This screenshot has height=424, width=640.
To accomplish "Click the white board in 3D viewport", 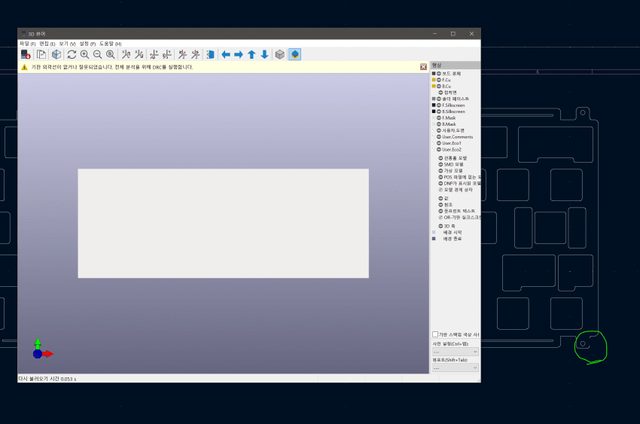I will pyautogui.click(x=223, y=223).
